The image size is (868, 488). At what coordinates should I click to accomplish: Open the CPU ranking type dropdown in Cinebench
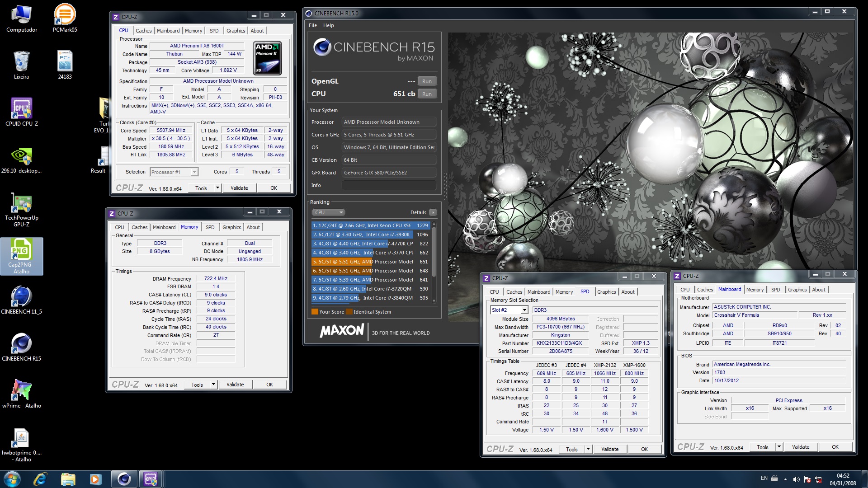pos(328,212)
